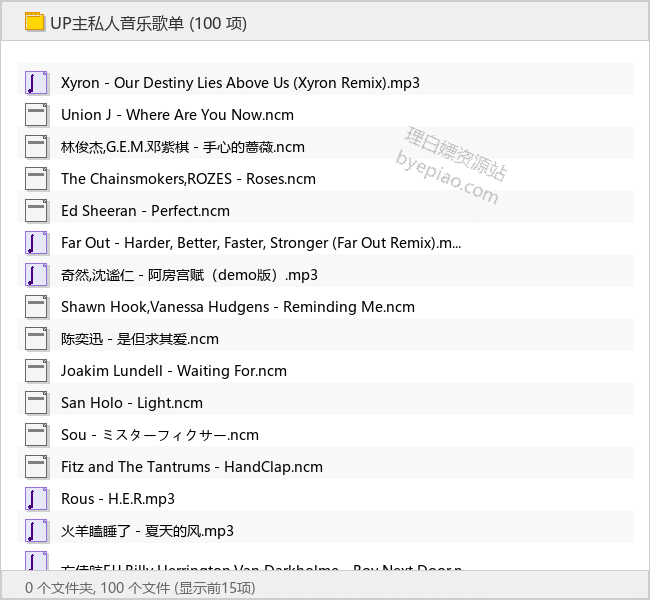The height and width of the screenshot is (600, 650).
Task: Click the file icon beside the Sou file
Action: click(x=36, y=435)
